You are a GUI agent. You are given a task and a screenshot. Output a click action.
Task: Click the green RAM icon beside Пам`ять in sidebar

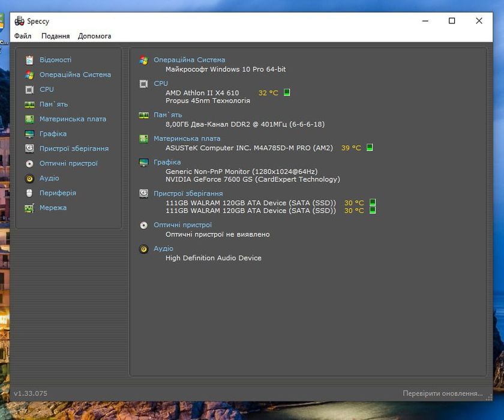pyautogui.click(x=29, y=104)
